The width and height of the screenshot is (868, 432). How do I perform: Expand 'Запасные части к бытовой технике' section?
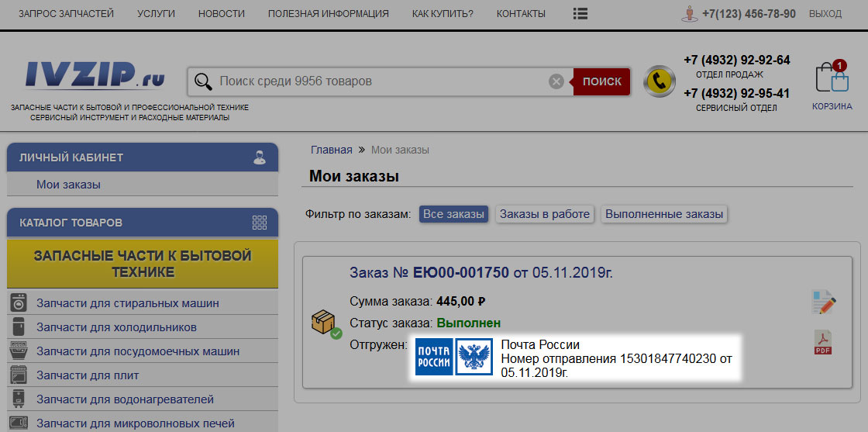click(143, 264)
